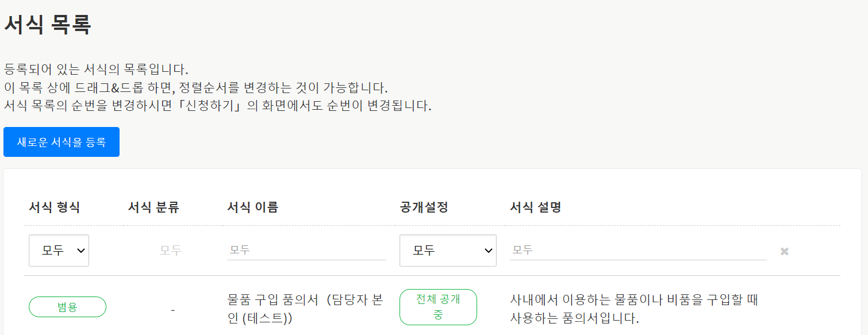868x335 pixels.
Task: Click the 서식 목록 page heading
Action: click(x=48, y=25)
